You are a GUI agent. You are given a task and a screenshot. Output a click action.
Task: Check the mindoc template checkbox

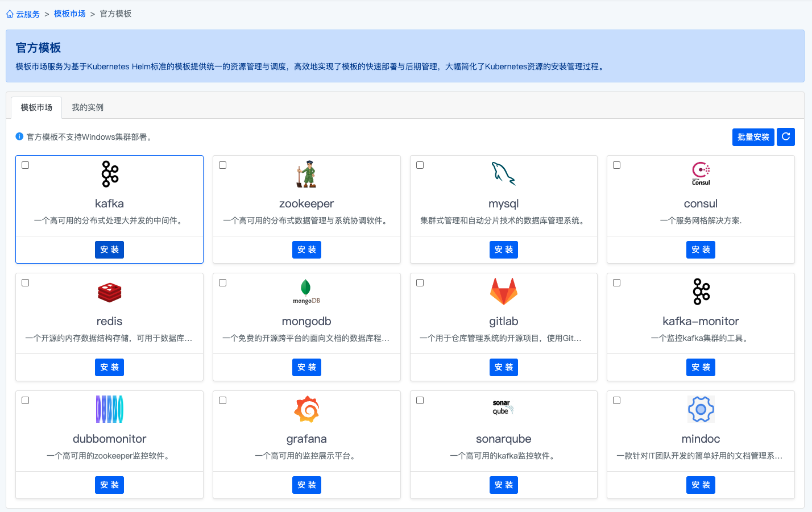[616, 400]
